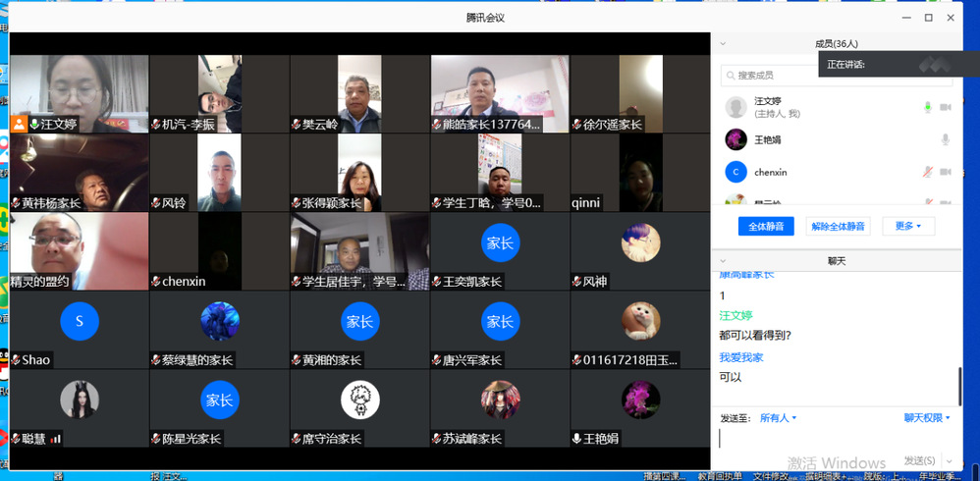This screenshot has width=980, height=481.
Task: Unmute chenxin via muted microphone icon in list
Action: [x=927, y=172]
